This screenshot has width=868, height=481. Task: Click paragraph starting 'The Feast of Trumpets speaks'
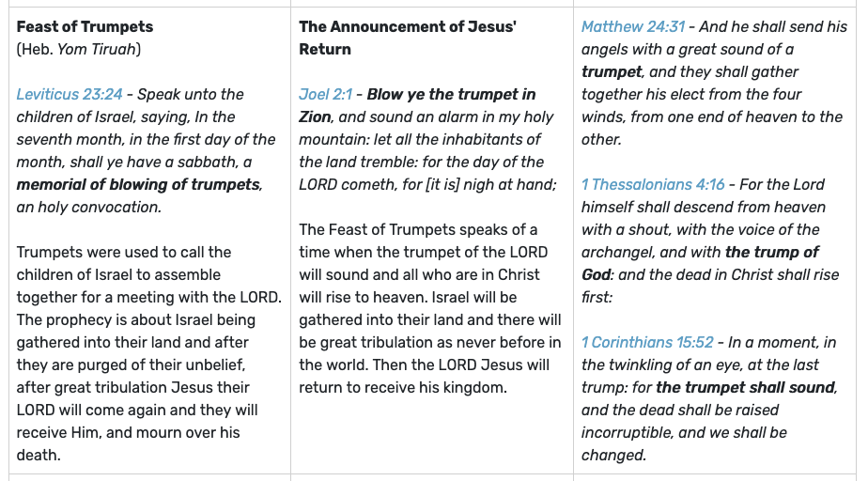pos(430,309)
